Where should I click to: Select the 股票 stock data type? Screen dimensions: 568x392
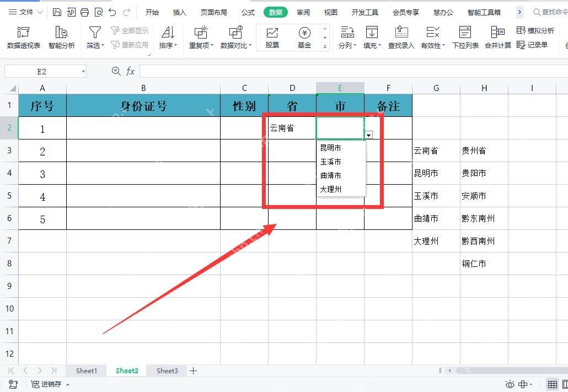pos(272,37)
